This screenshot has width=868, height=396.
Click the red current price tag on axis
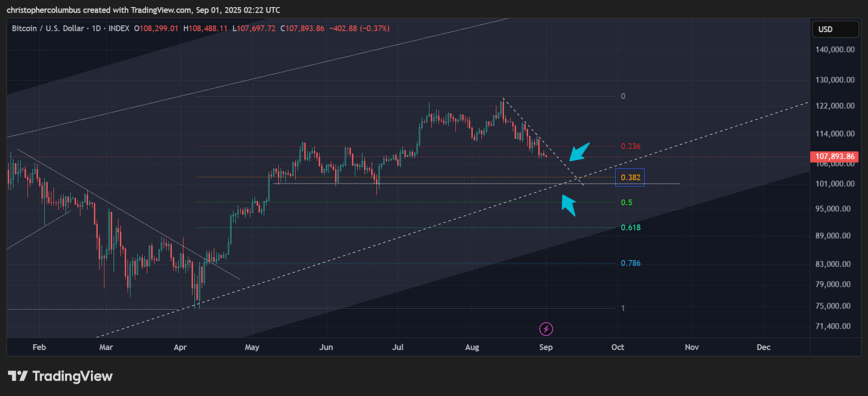click(833, 157)
